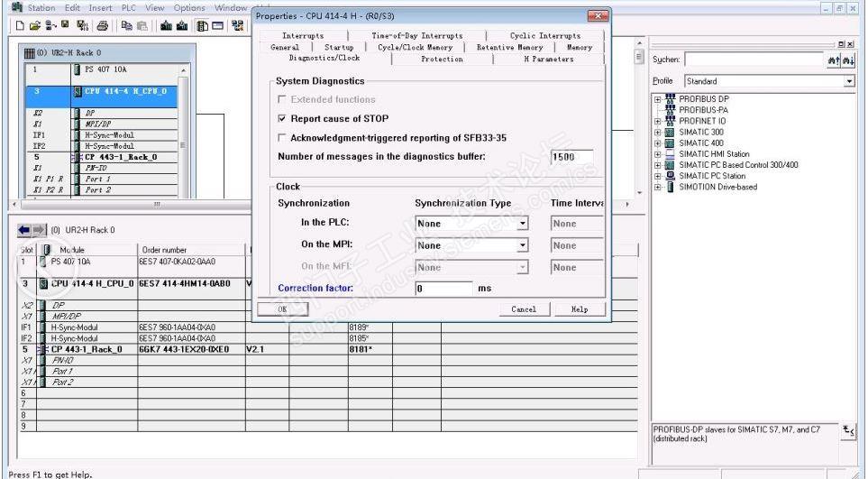
Task: Toggle Report cause of STOP checkbox
Action: [282, 118]
